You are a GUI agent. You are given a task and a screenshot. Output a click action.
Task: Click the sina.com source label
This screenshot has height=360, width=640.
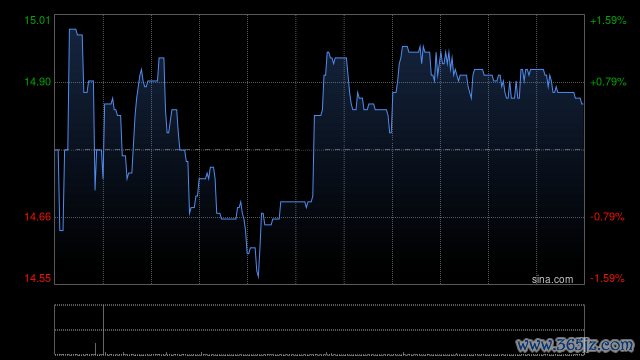pos(552,280)
